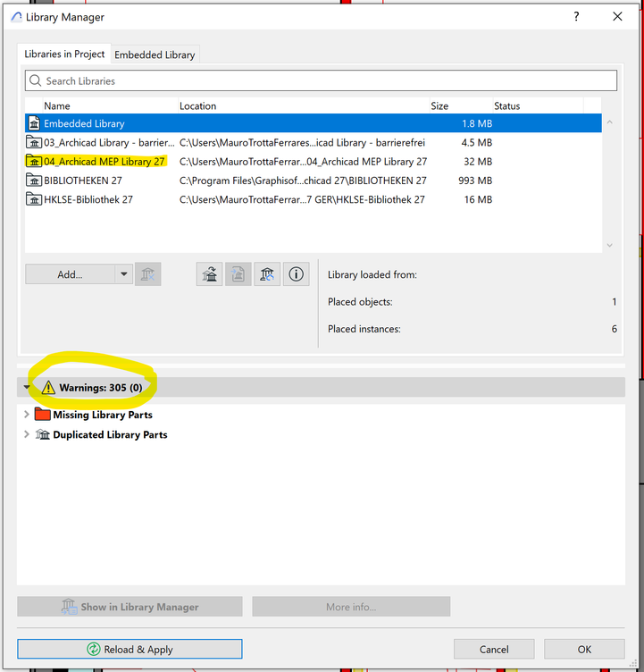
Task: Click the BIBLIOTHEKEN 27 folder icon
Action: point(34,180)
